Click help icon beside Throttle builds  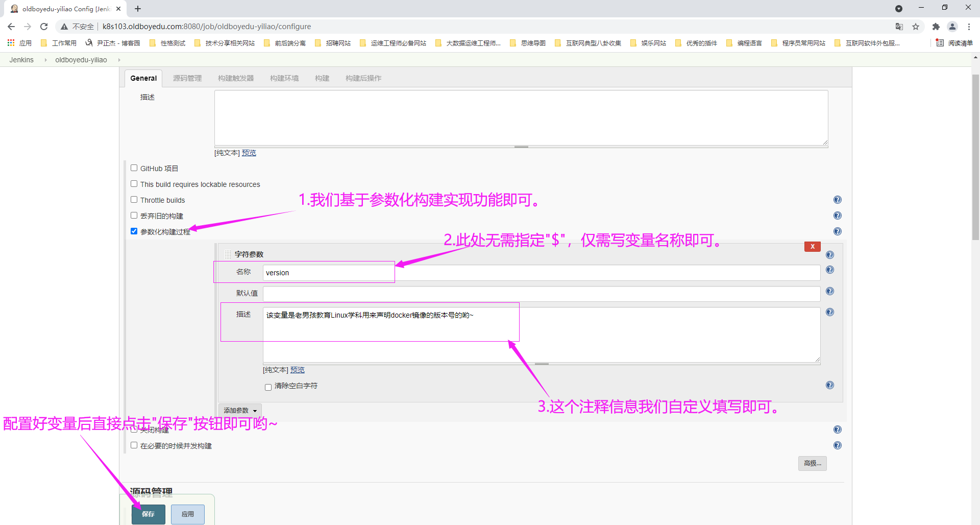tap(837, 200)
